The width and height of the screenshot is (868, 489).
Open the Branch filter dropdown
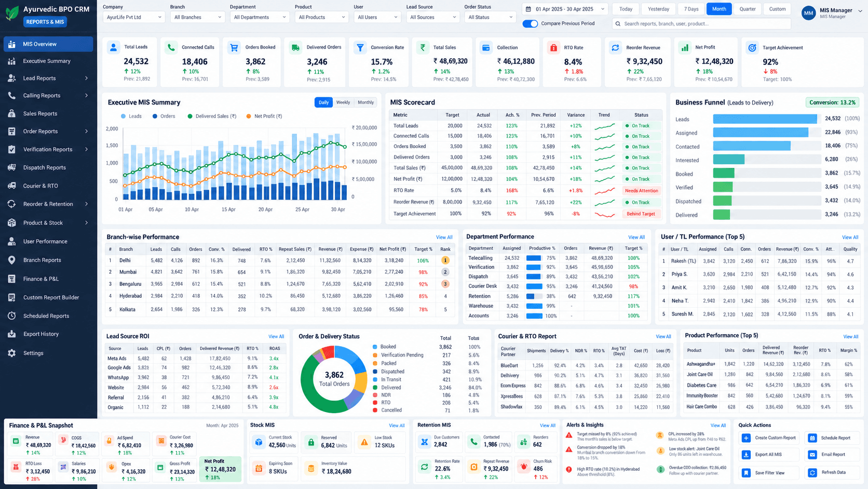pos(198,17)
